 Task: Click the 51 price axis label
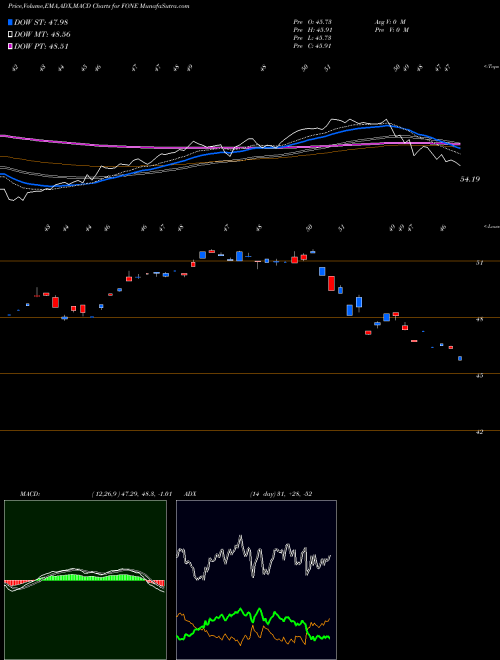click(x=479, y=263)
